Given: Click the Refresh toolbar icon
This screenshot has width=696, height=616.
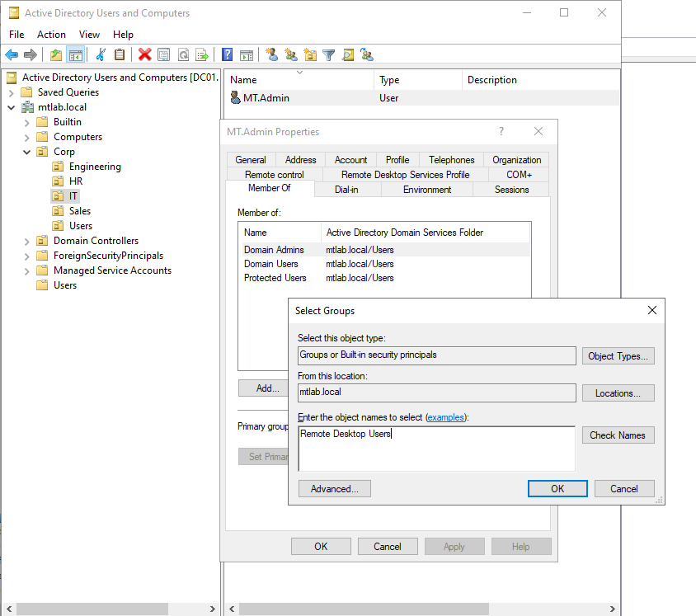Looking at the screenshot, I should (x=183, y=55).
